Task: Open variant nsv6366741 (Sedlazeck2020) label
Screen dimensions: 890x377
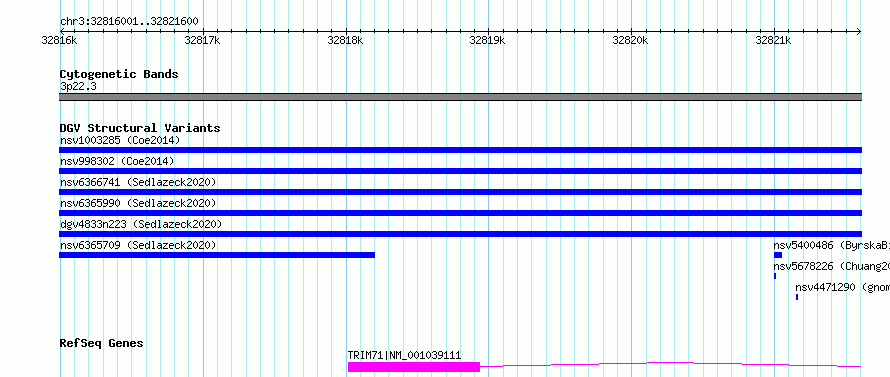Action: 138,182
